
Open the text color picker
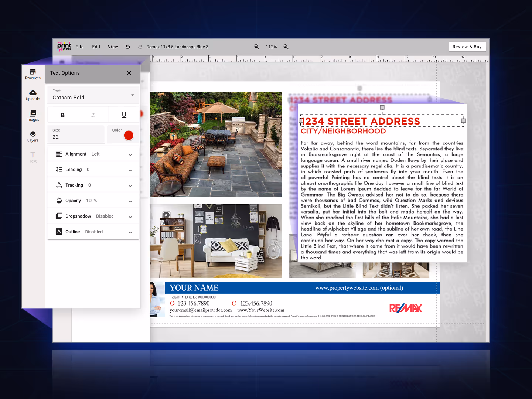pos(128,135)
